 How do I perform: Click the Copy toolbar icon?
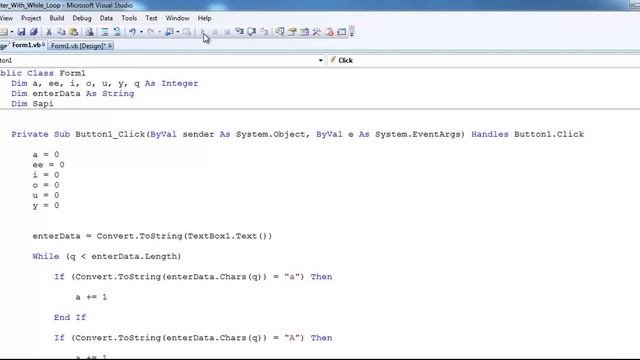tap(61, 32)
